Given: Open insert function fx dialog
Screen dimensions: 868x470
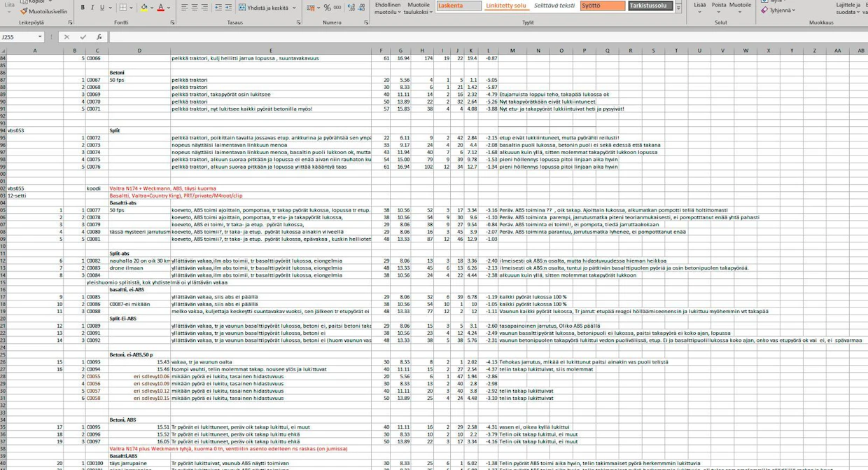Looking at the screenshot, I should tap(99, 37).
